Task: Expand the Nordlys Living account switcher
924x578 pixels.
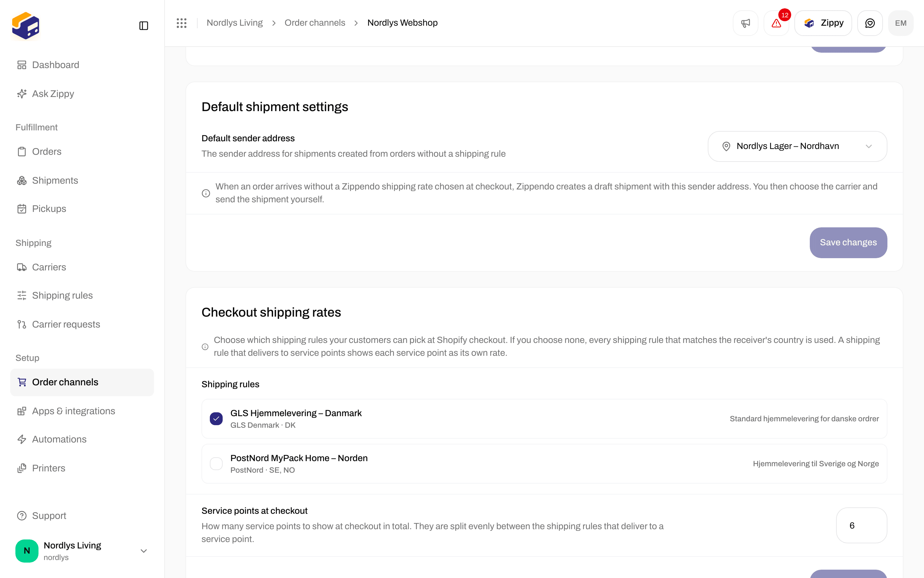Action: tap(82, 551)
